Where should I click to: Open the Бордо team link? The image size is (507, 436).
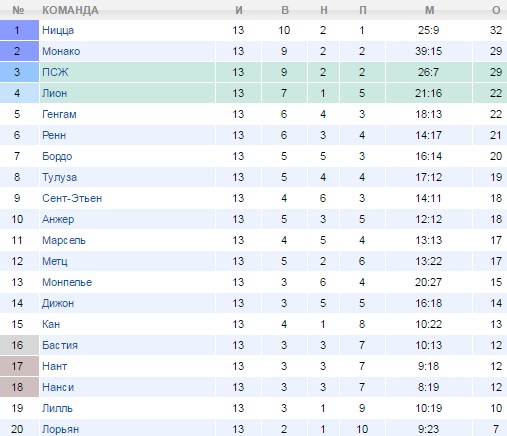(x=57, y=156)
